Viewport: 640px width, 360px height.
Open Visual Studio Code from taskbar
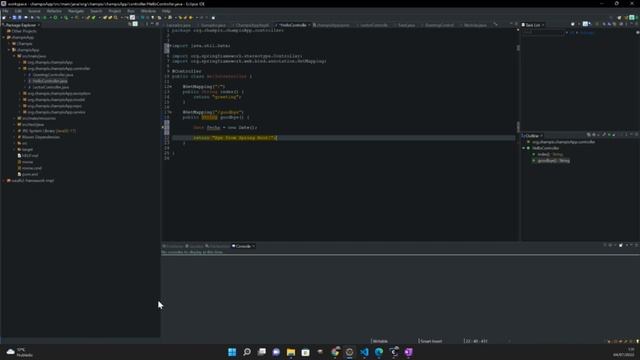pyautogui.click(x=364, y=352)
